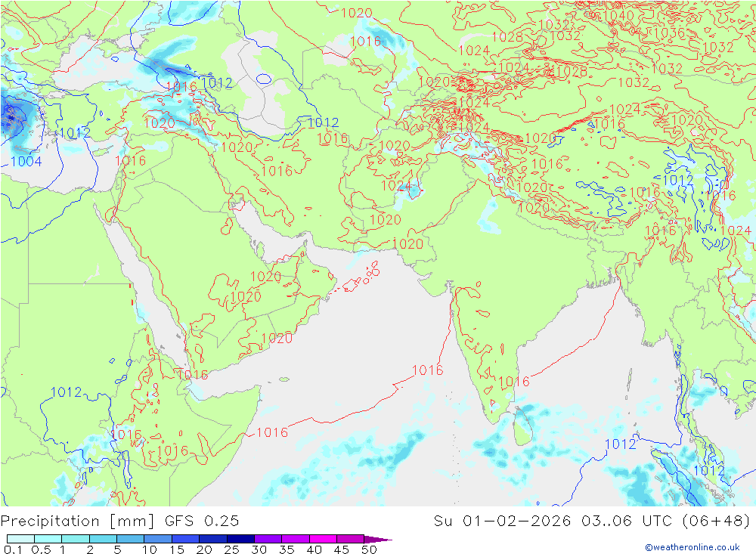Pick the 1–2 mm legend swatch
The height and width of the screenshot is (554, 756).
(x=76, y=539)
